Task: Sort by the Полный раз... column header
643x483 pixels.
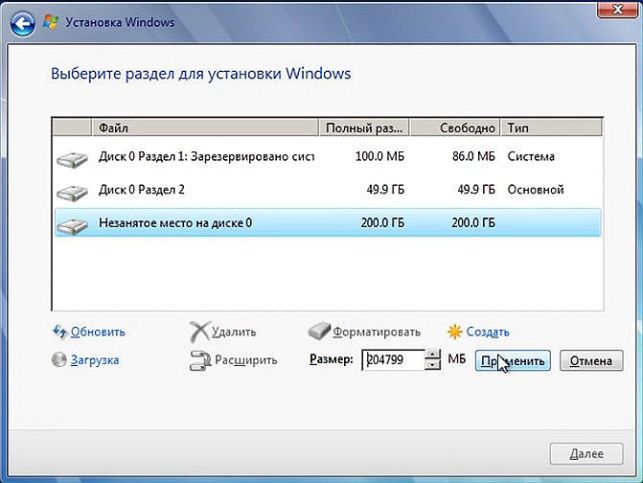Action: 364,128
